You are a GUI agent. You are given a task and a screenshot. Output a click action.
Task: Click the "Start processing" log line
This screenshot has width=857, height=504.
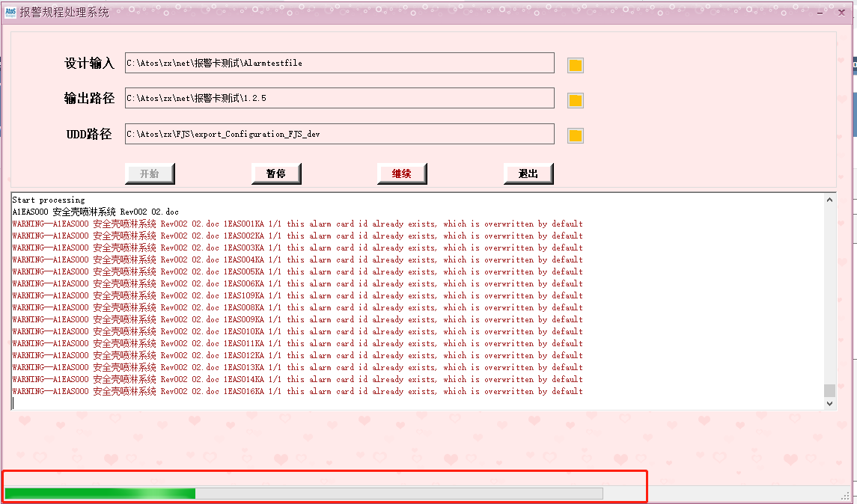coord(49,200)
